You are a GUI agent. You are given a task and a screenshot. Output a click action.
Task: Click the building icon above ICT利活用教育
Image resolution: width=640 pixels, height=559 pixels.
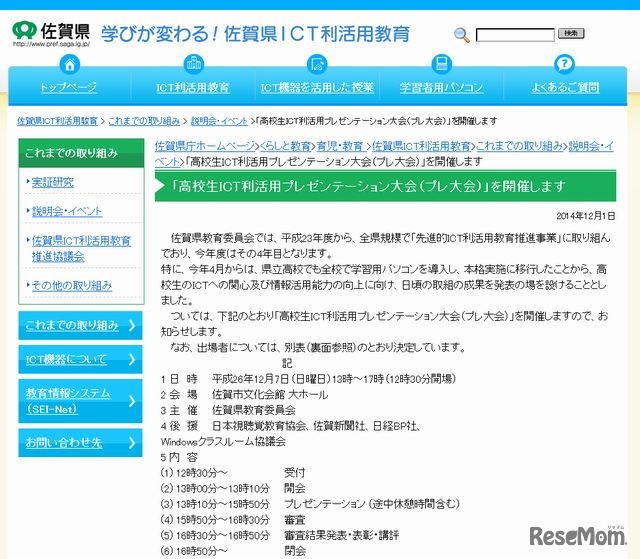193,64
